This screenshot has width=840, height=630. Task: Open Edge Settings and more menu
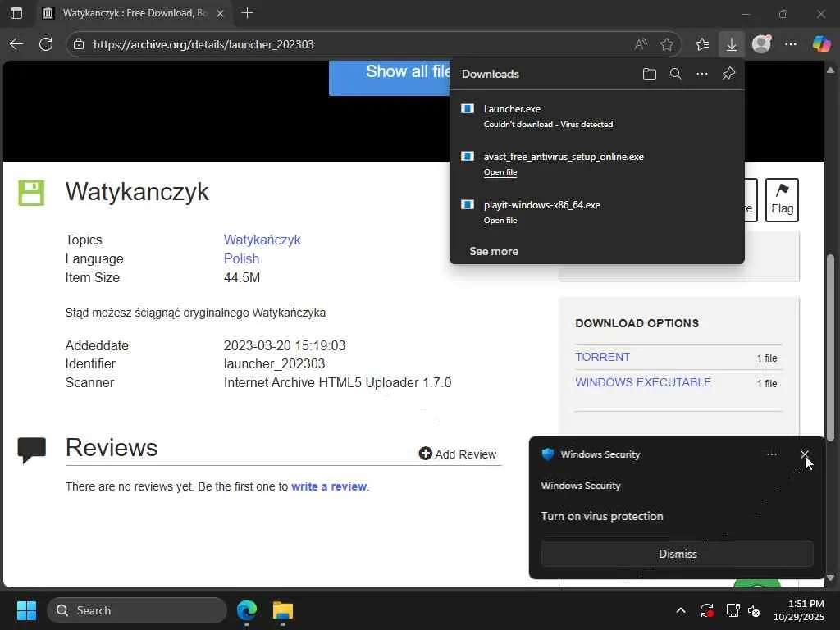pos(791,44)
